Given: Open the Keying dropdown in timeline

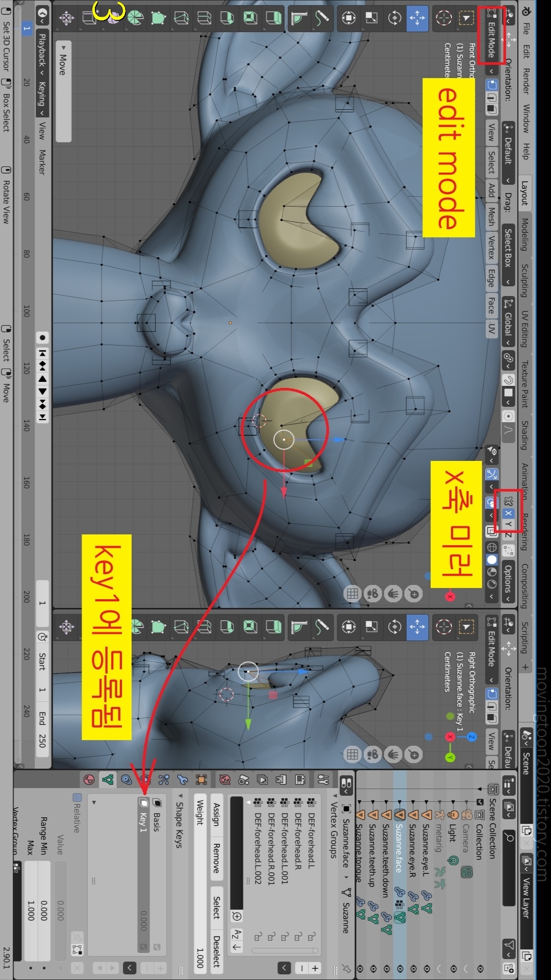Looking at the screenshot, I should [42, 98].
